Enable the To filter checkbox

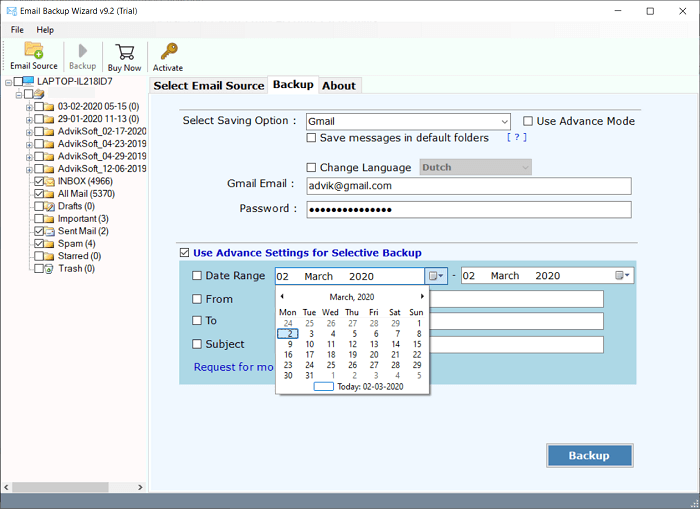(197, 321)
